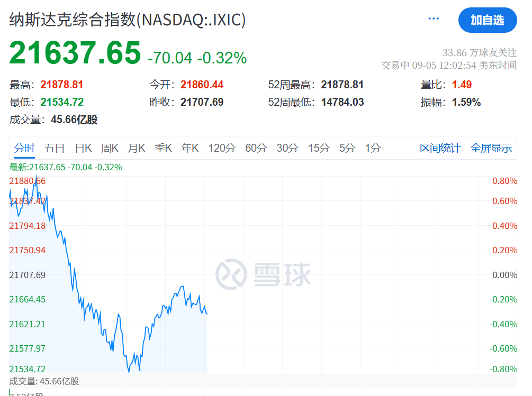This screenshot has height=396, width=532.
Task: Click the 21621.21 price axis label
Action: point(27,324)
